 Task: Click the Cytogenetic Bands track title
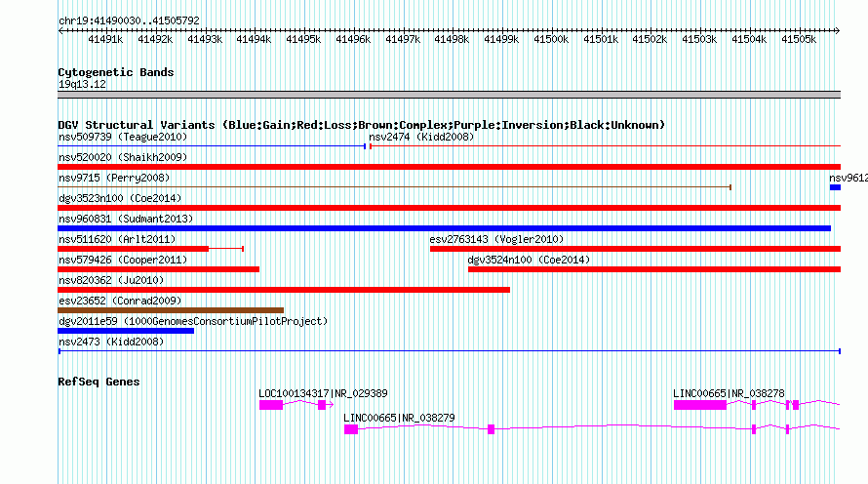click(x=116, y=72)
